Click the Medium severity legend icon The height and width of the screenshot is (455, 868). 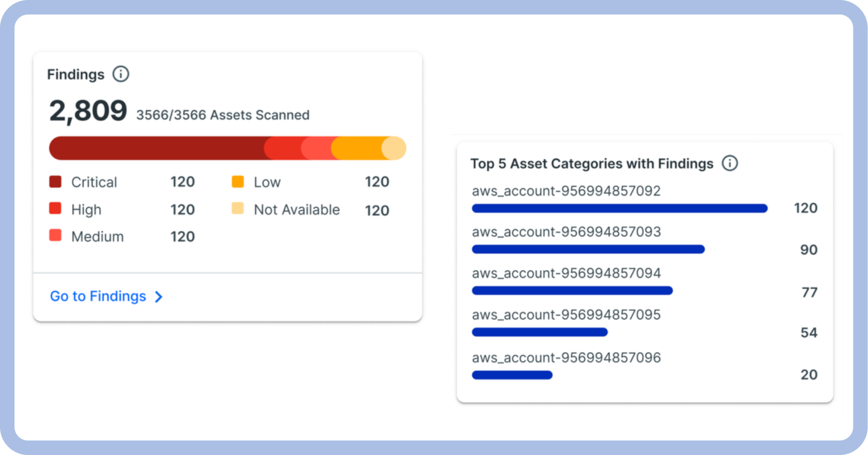(x=55, y=236)
